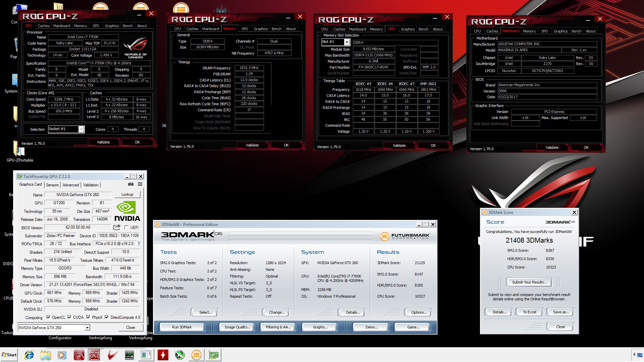Switch to the GPU-Z taskbar button
Screen dimensions: 644x362
point(213,355)
